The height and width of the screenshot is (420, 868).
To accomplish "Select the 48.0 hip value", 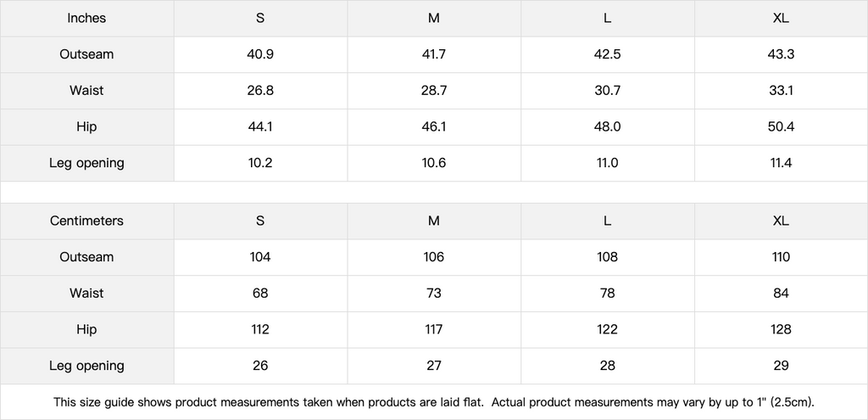I will [x=607, y=126].
